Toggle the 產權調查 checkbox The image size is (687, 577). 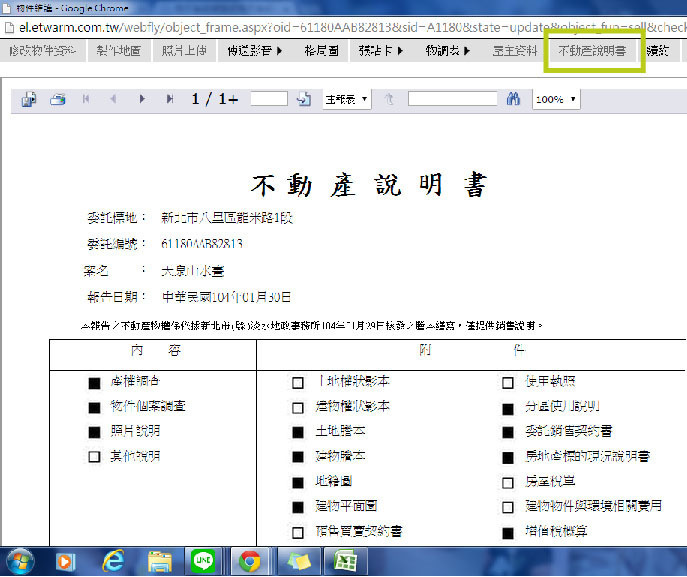[94, 383]
